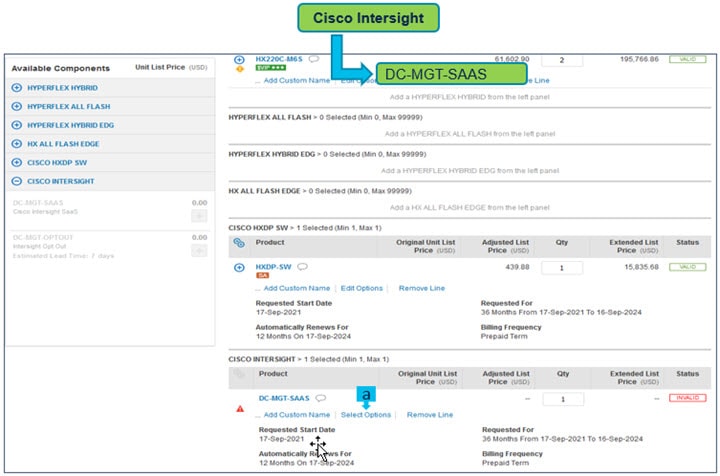Click Add Custom Name for DC-MGT-SAAS
The width and height of the screenshot is (720, 476).
297,414
